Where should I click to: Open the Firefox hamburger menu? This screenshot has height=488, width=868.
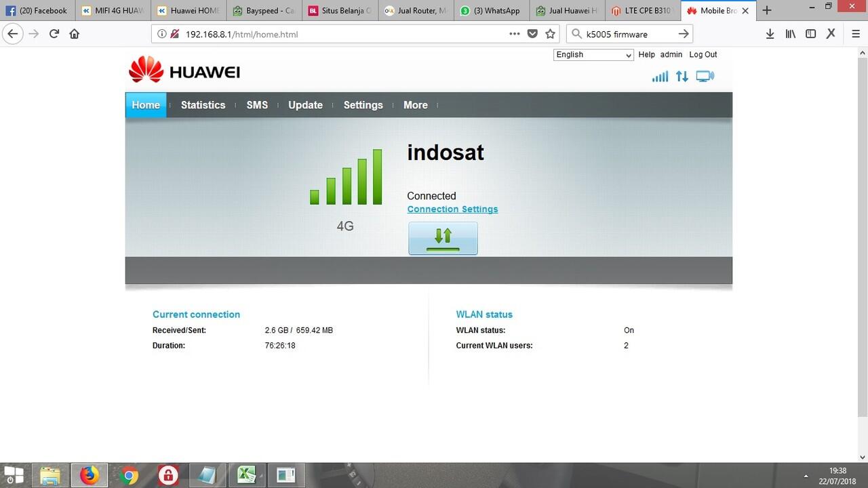point(856,34)
